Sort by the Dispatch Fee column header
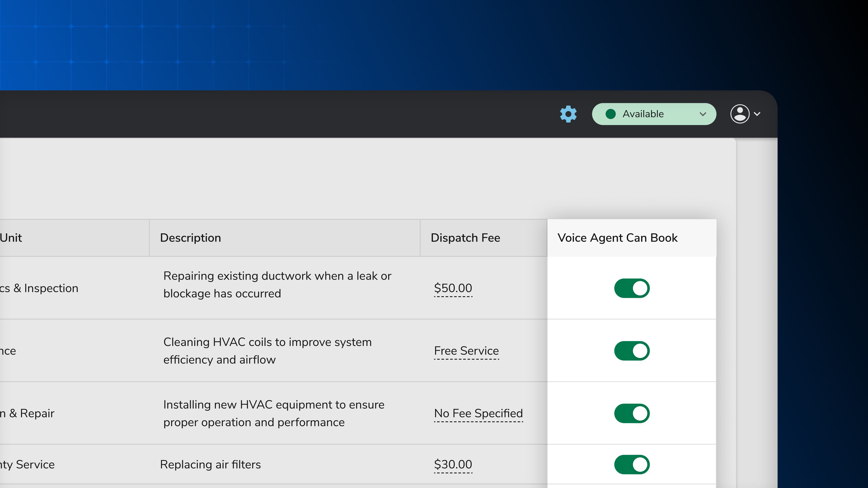 point(465,238)
